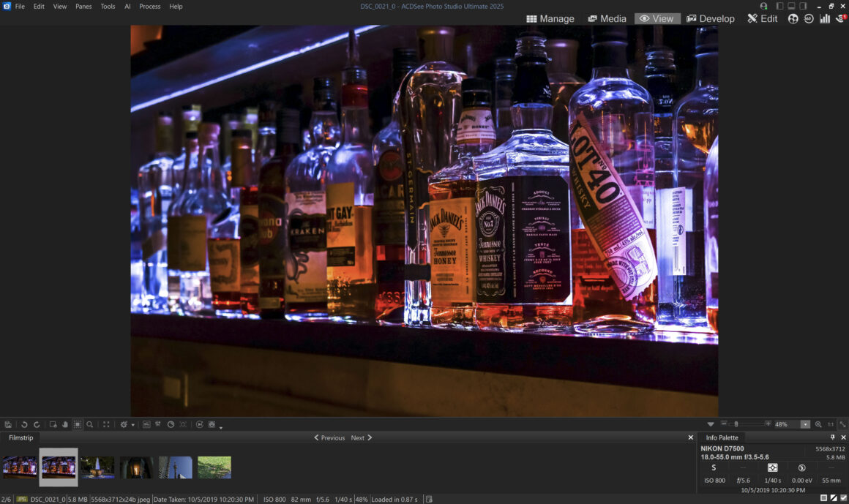Image resolution: width=849 pixels, height=504 pixels.
Task: Toggle left panel layout icon
Action: point(779,6)
